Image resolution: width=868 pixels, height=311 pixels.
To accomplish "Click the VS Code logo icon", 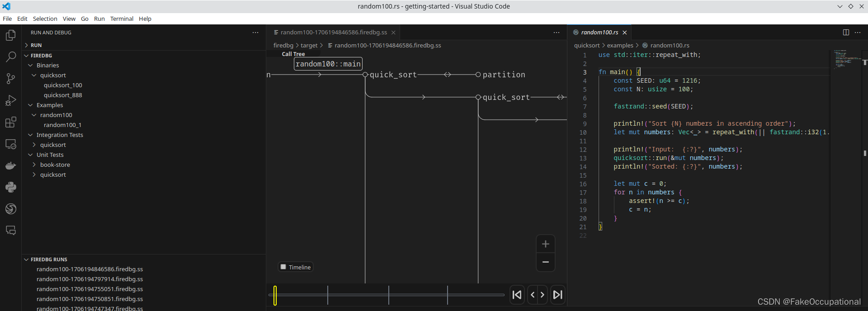I will [x=6, y=6].
